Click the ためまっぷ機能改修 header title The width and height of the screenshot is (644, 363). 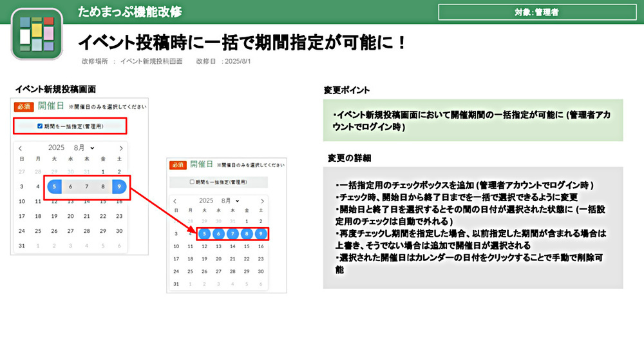(x=130, y=12)
